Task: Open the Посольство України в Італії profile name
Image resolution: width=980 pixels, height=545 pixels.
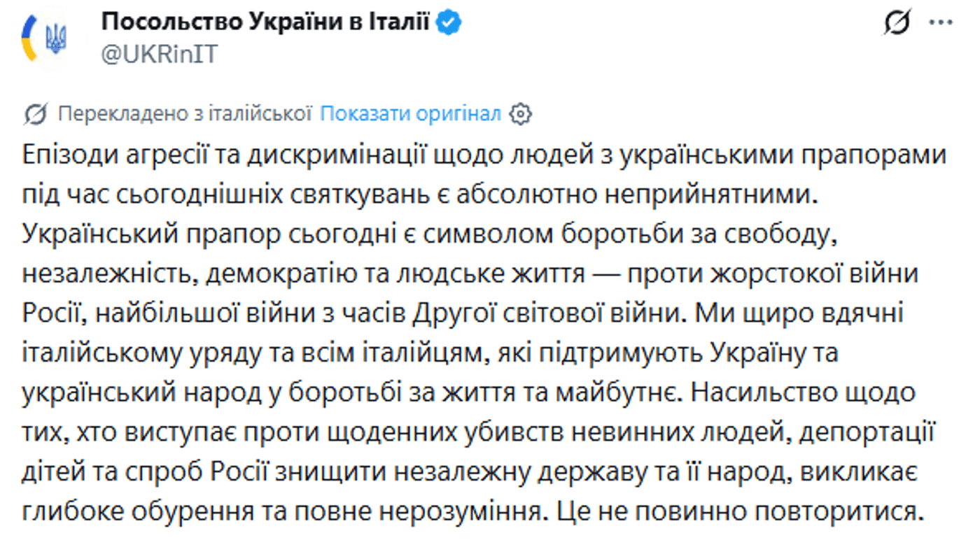Action: pos(265,22)
